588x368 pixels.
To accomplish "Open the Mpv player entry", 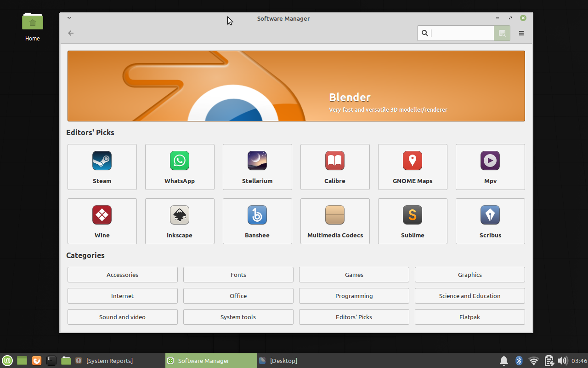I will 490,167.
